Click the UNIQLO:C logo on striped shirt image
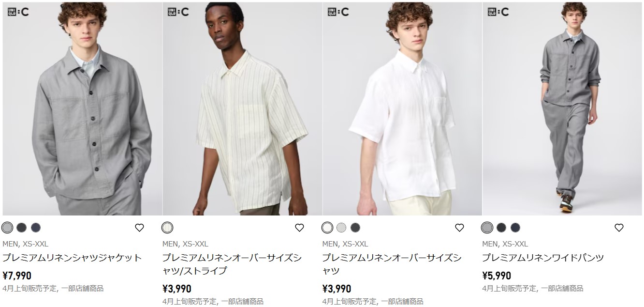644x307 pixels. tap(178, 12)
